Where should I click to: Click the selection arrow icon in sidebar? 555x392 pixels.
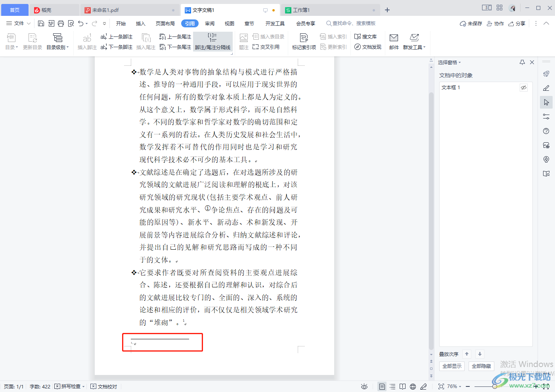tap(546, 102)
